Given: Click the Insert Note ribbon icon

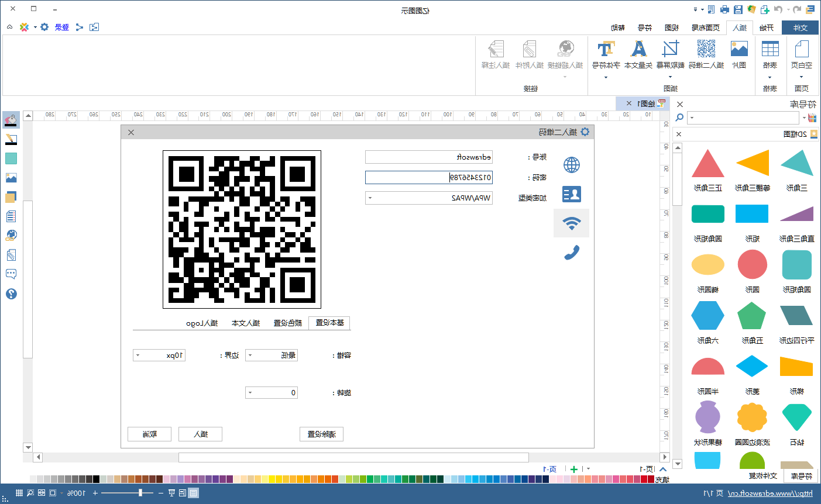Looking at the screenshot, I should pos(496,54).
